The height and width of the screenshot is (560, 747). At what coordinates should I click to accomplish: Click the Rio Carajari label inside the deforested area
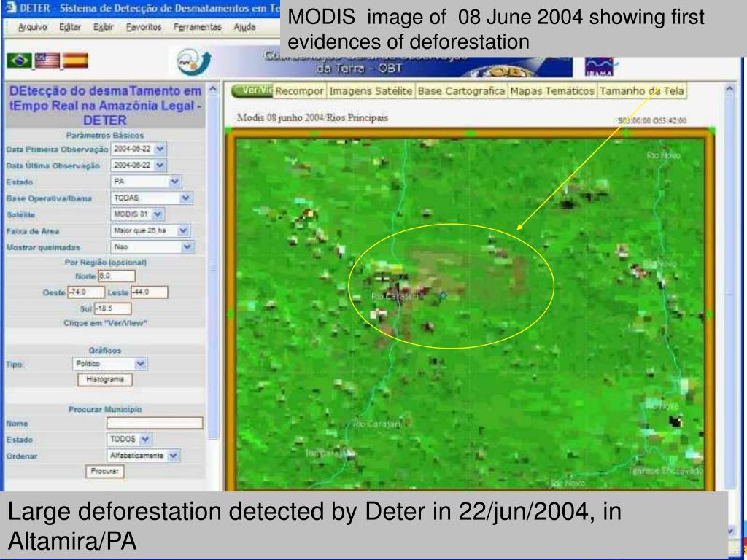pos(395,297)
